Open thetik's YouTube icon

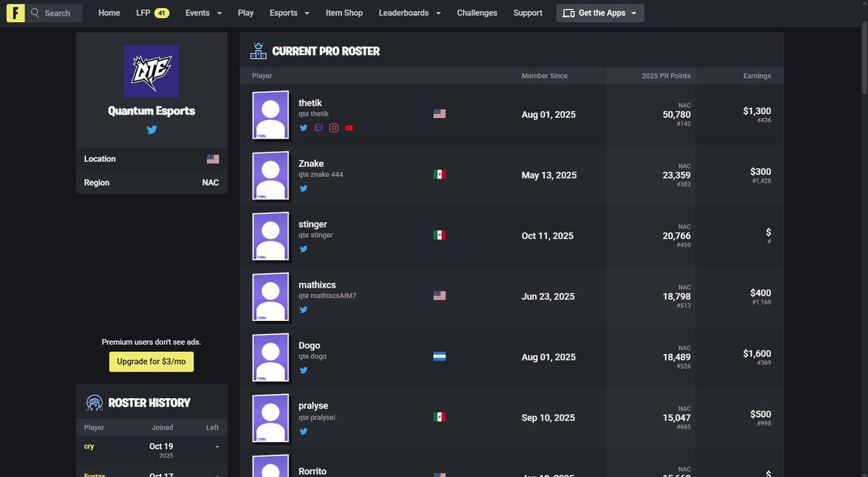[349, 128]
